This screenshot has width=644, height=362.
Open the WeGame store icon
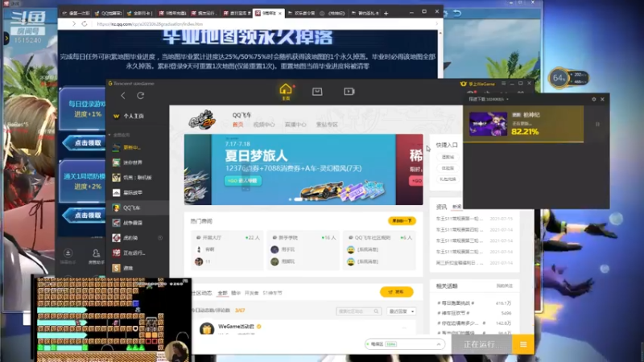(x=317, y=92)
